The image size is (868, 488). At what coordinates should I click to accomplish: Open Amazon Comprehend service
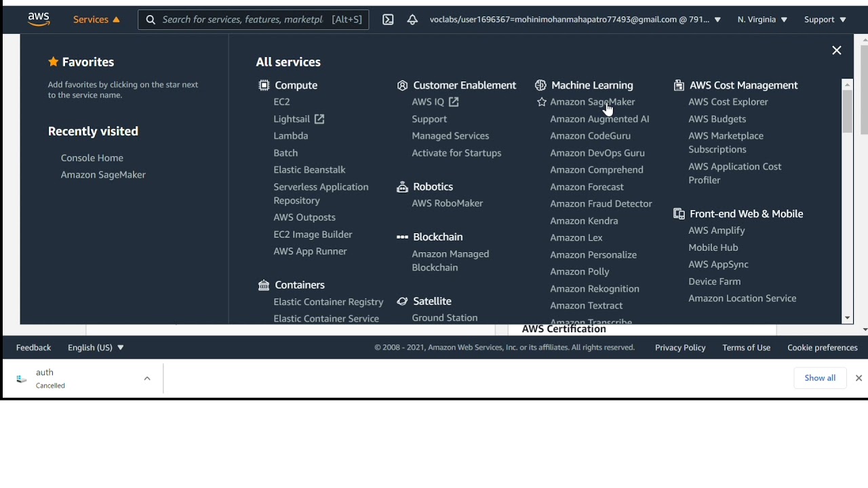click(597, 170)
